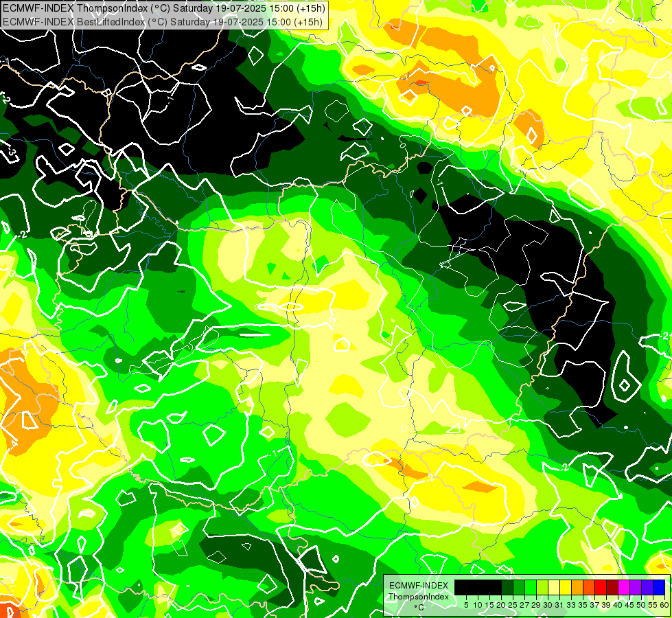This screenshot has width=672, height=618.
Task: Click the legend scale value 55
Action: [x=653, y=605]
